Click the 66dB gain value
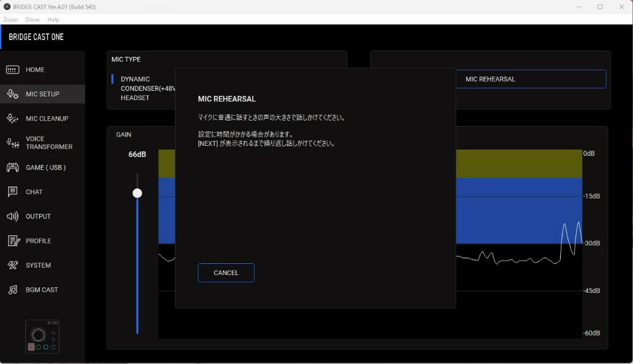This screenshot has width=633, height=364. [x=137, y=154]
